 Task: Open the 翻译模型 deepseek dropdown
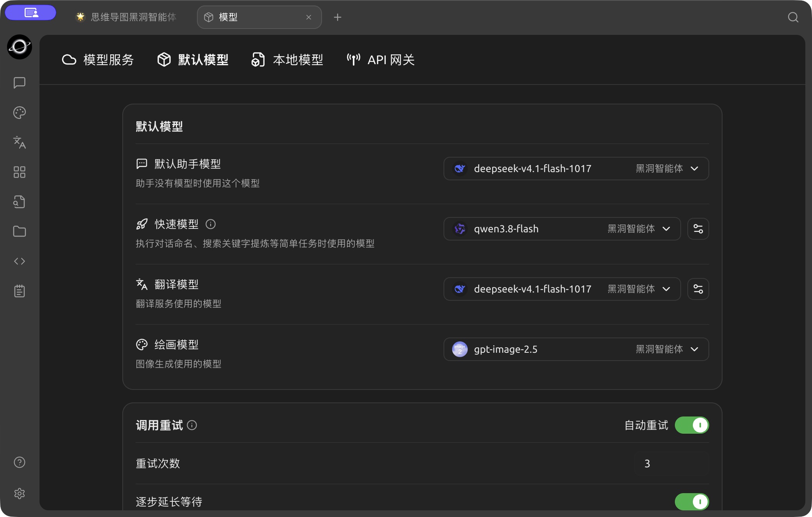coord(562,289)
